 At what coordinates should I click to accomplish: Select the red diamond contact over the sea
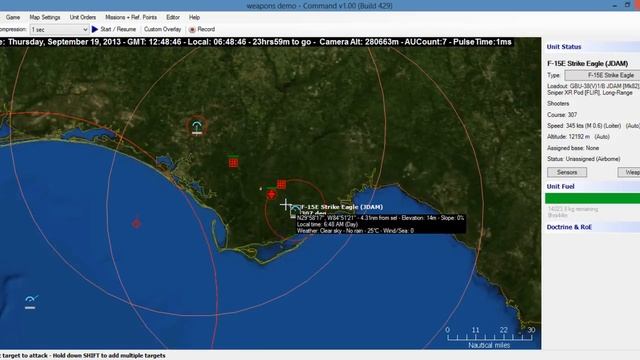pyautogui.click(x=137, y=223)
